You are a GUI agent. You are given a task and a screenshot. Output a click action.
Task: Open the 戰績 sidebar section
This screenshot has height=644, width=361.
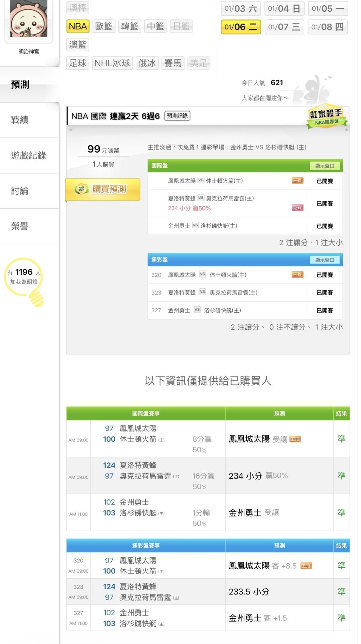(x=20, y=120)
